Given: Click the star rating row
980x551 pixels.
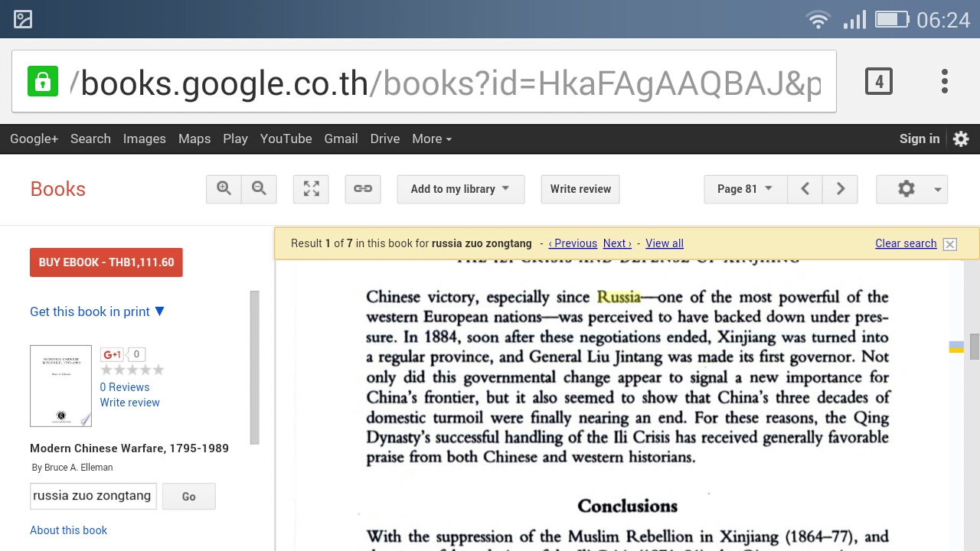Looking at the screenshot, I should (x=132, y=370).
